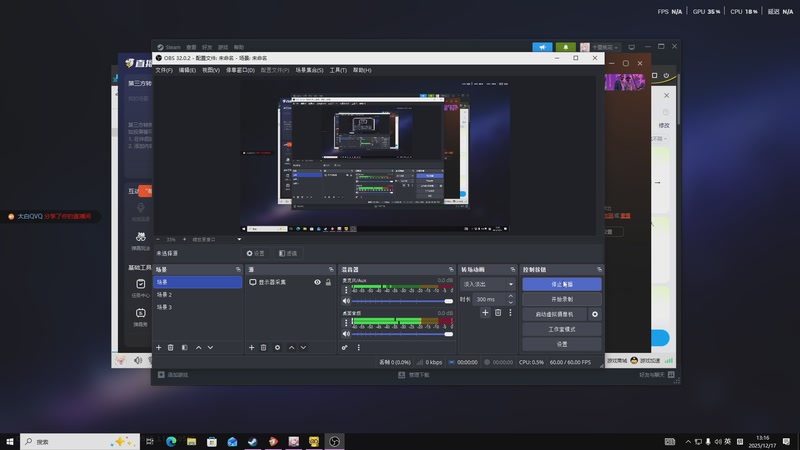
Task: Open options menu for Mic/Aux channel
Action: (x=346, y=290)
